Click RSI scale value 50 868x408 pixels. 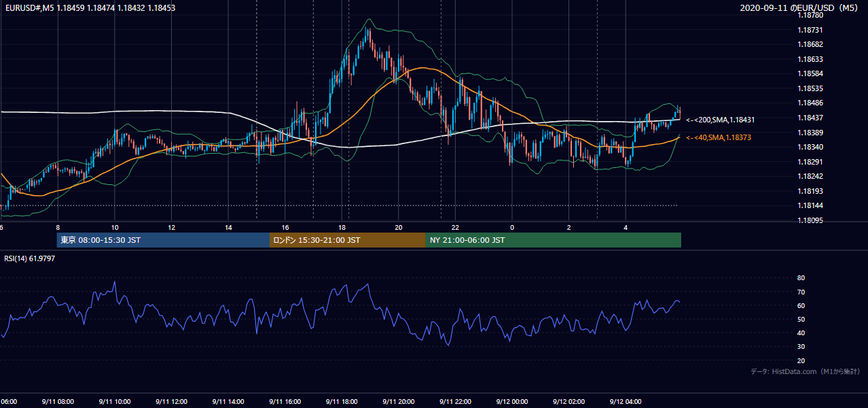801,319
